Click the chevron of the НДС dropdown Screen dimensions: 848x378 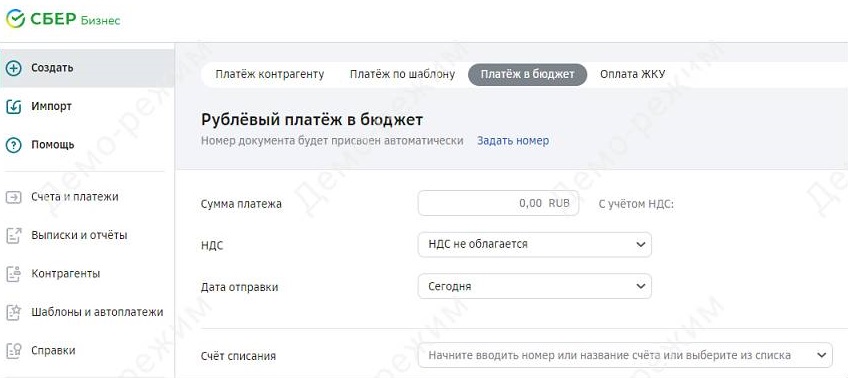[x=641, y=244]
